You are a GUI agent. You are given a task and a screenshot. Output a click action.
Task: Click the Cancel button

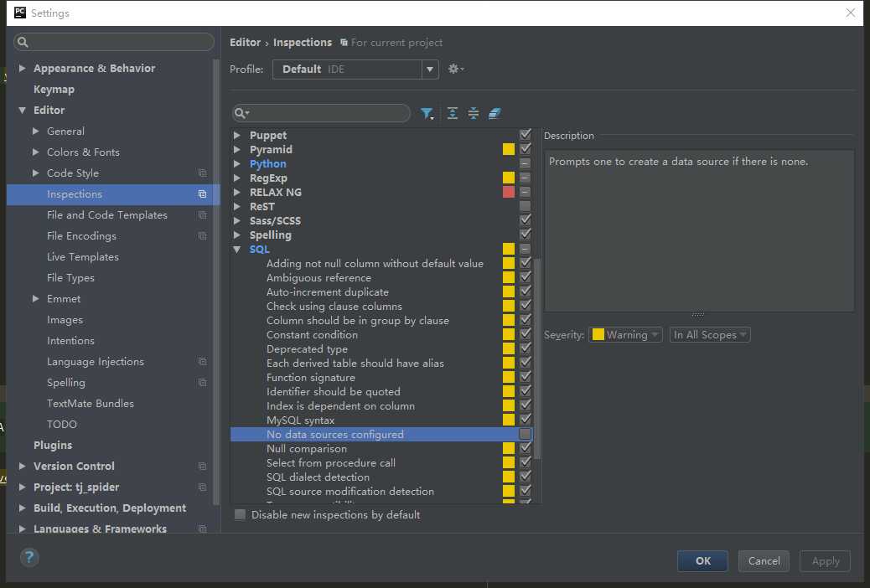click(x=764, y=561)
